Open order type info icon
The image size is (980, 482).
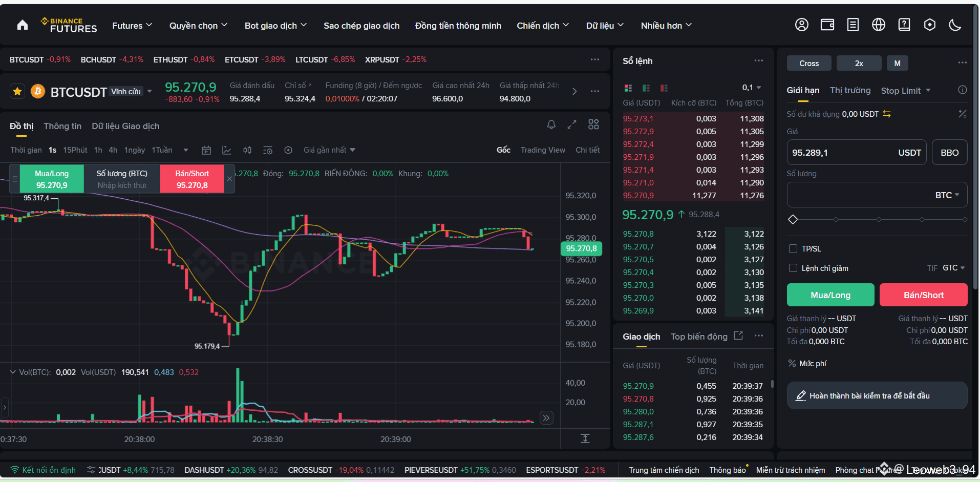pyautogui.click(x=963, y=90)
